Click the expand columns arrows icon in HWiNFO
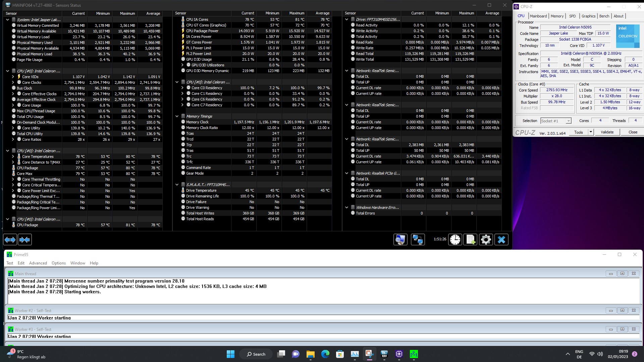This screenshot has height=362, width=644. point(10,240)
